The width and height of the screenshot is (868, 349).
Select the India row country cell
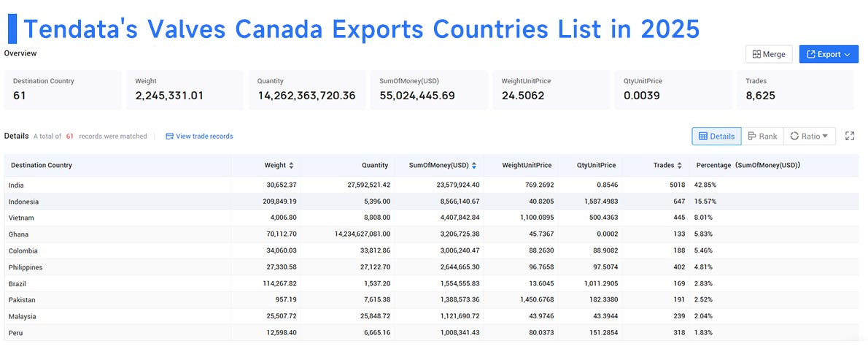[117, 185]
